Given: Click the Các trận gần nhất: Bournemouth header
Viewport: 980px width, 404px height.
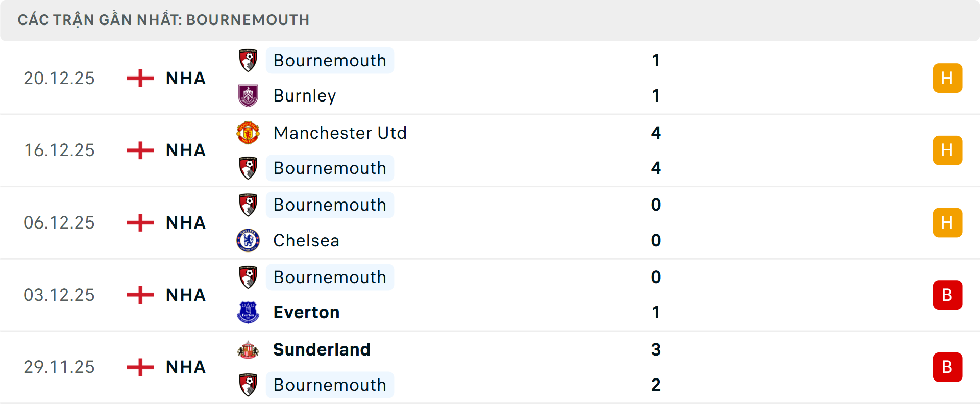Looking at the screenshot, I should (163, 20).
